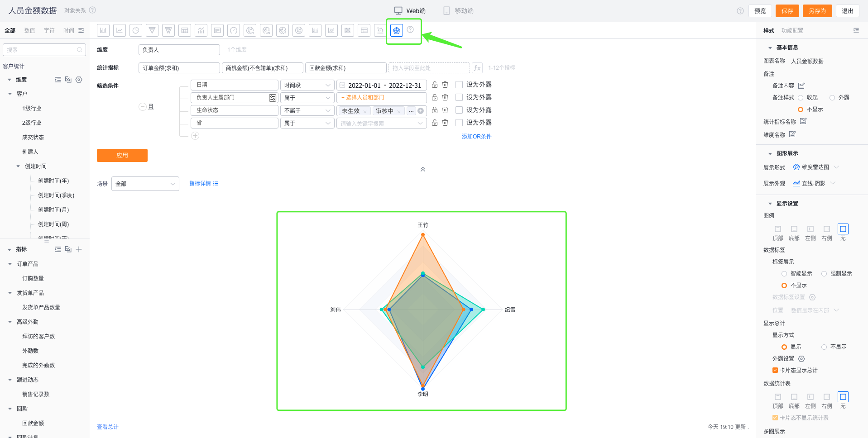Click the 添加OR条件 link
868x438 pixels.
476,136
